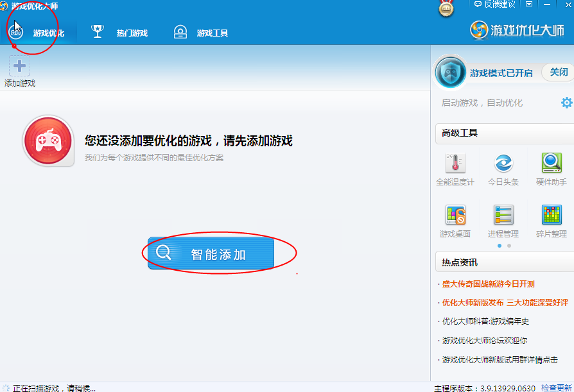Click the toolbox icon beside 游戏工具
This screenshot has height=392, width=574.
(180, 32)
